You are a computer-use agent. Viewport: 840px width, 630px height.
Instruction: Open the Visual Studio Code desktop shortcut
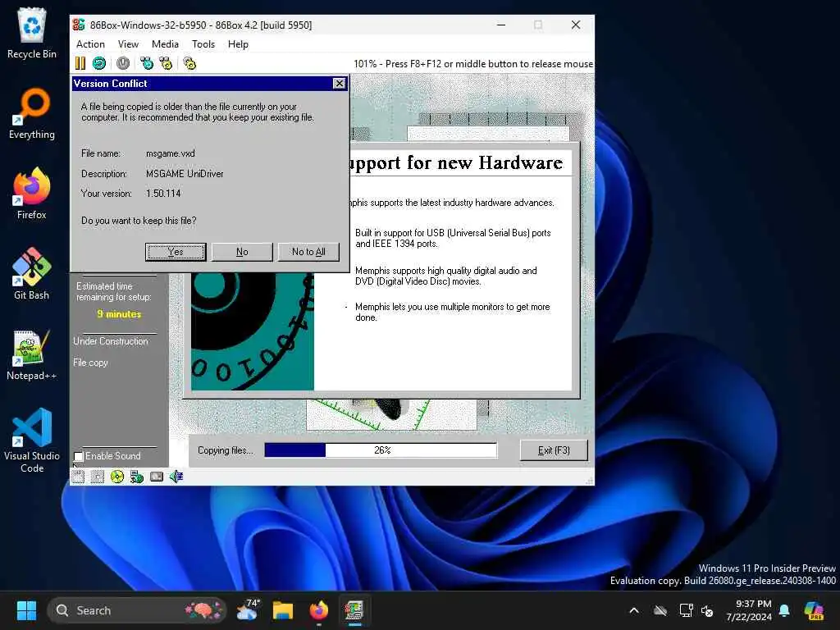click(32, 441)
